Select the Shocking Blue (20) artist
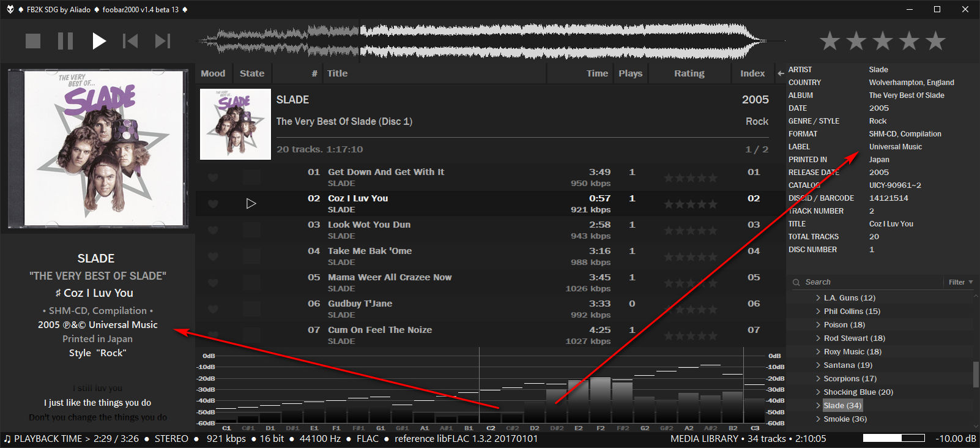The width and height of the screenshot is (980, 448). click(858, 392)
